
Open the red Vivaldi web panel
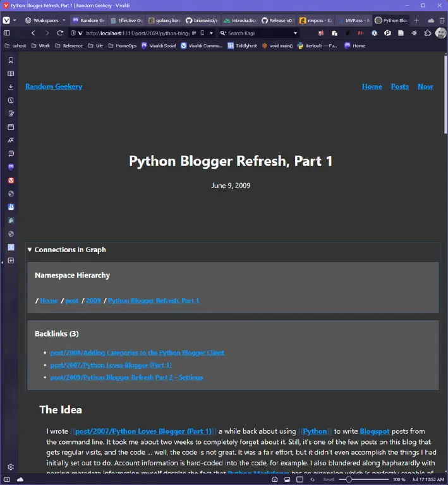point(11,181)
